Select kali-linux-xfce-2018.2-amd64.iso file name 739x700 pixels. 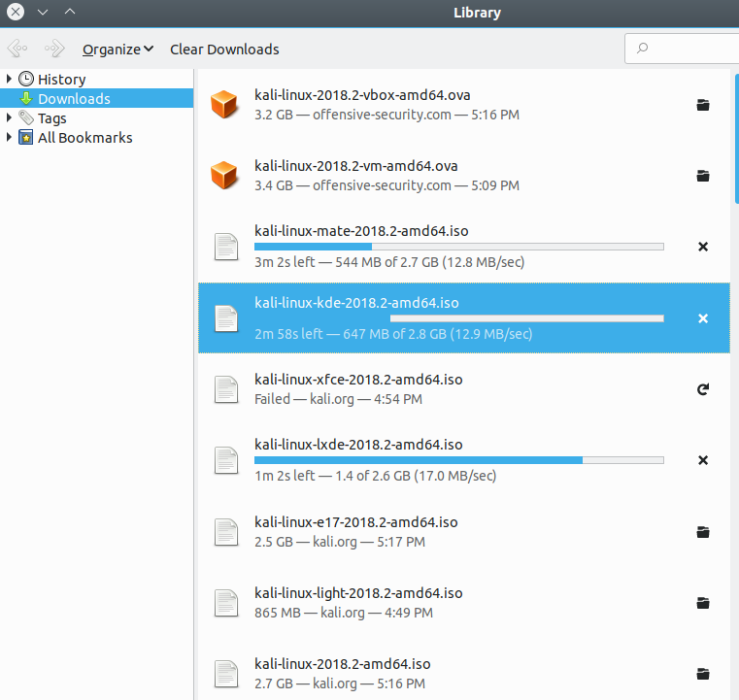click(x=358, y=380)
